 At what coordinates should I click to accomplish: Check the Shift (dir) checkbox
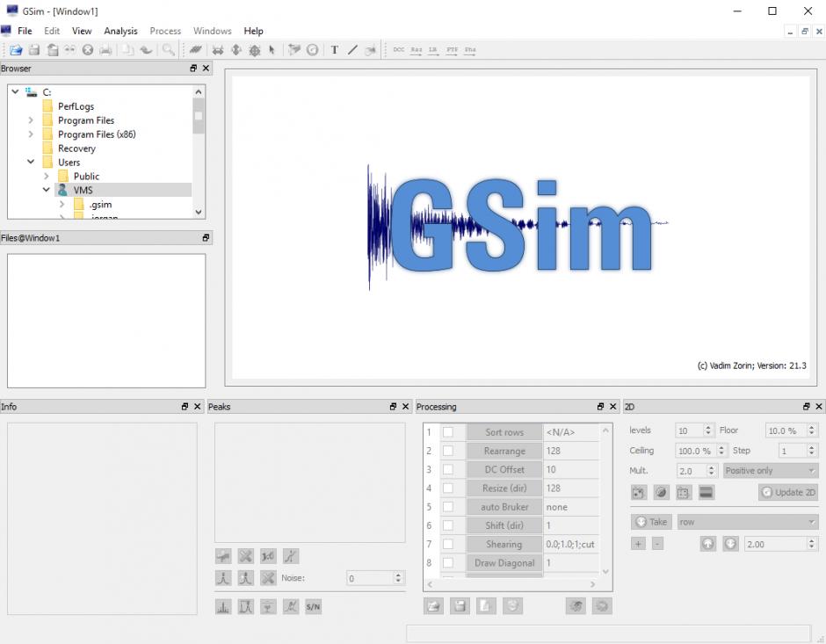[x=448, y=525]
